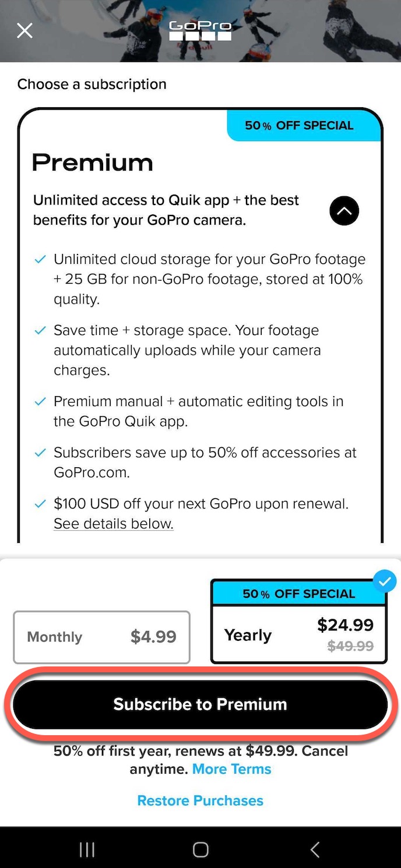This screenshot has width=401, height=868.
Task: Tap the 50% OFF SPECIAL banner above Yearly
Action: point(299,594)
